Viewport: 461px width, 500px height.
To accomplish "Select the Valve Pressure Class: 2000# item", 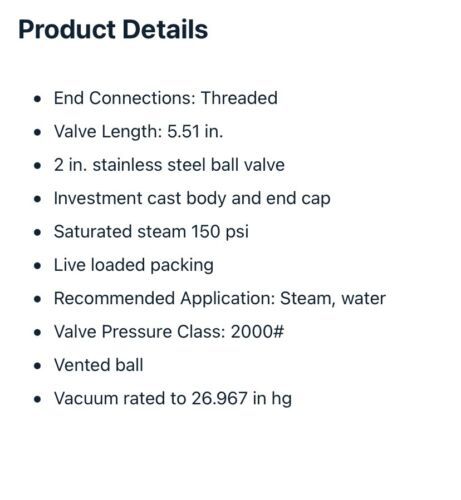I will [x=169, y=332].
